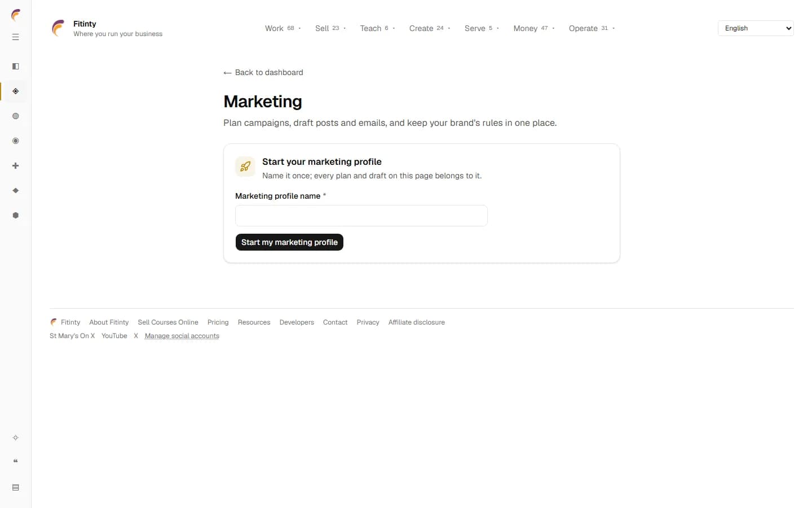
Task: Expand the Money menu
Action: pyautogui.click(x=535, y=28)
